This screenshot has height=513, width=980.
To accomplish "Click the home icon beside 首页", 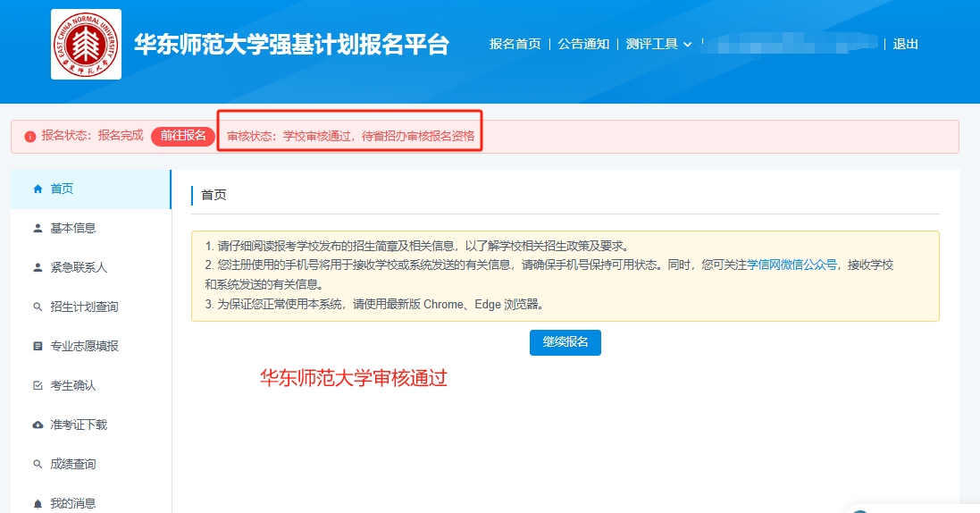I will 38,189.
